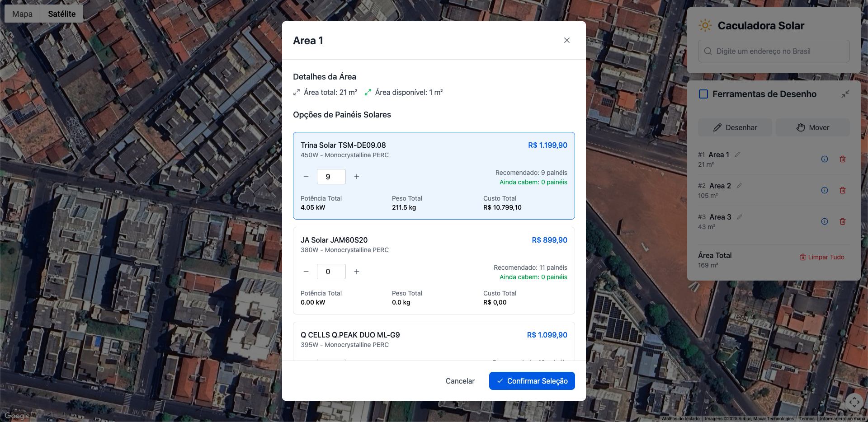Confirm selection with Confirmar Seleção

532,381
